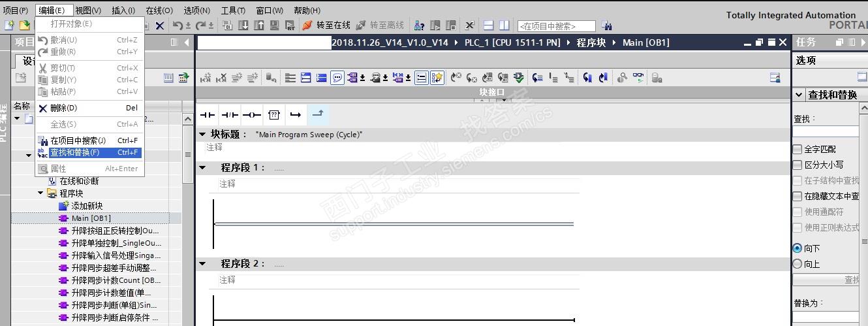Viewport: 868px width, 326px height.
Task: Collapse the 块标题 section
Action: [x=202, y=135]
